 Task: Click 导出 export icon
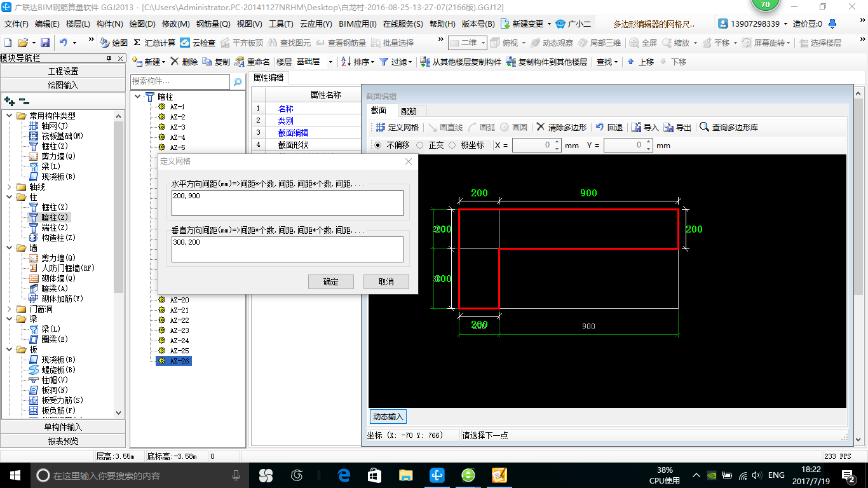coord(668,127)
